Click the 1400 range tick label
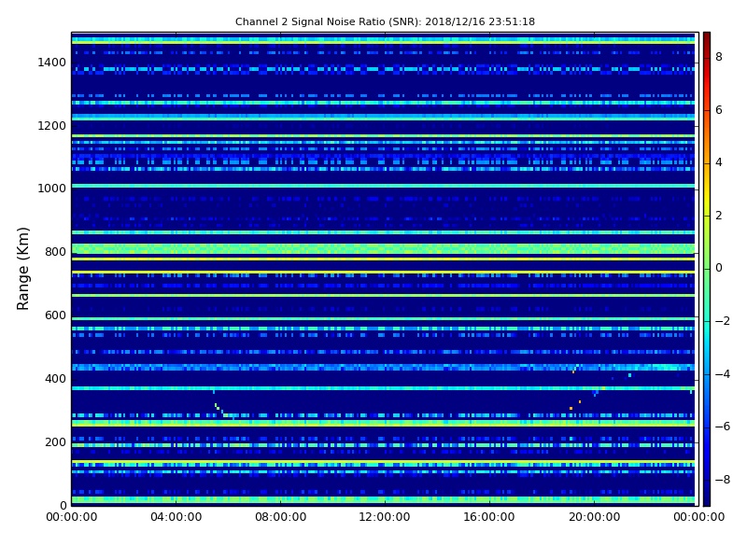The width and height of the screenshot is (747, 560). coord(52,63)
